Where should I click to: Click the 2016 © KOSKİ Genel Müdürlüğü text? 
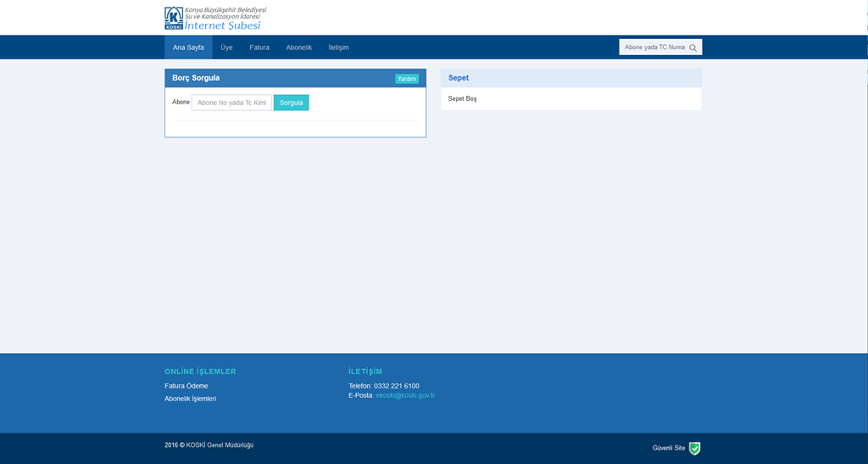click(x=209, y=445)
